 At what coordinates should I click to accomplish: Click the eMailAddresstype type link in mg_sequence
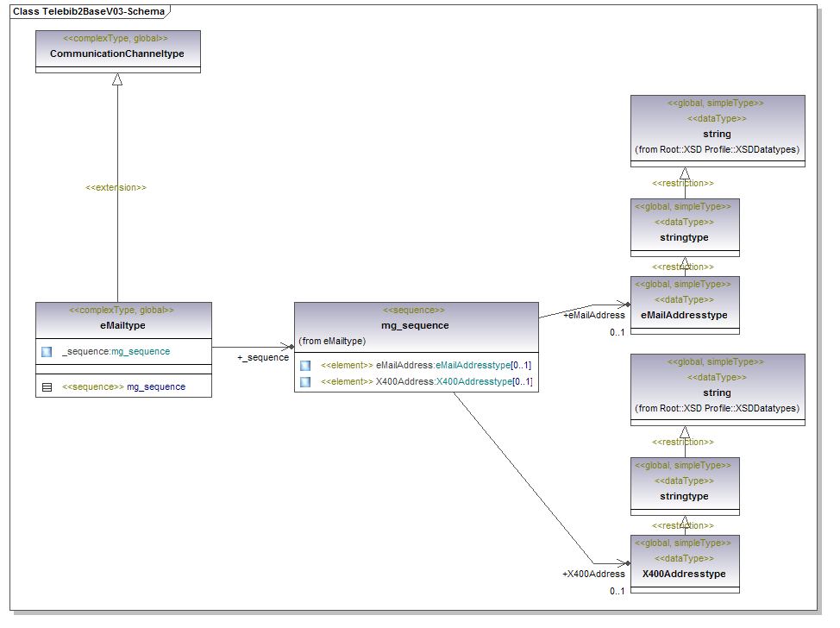473,366
